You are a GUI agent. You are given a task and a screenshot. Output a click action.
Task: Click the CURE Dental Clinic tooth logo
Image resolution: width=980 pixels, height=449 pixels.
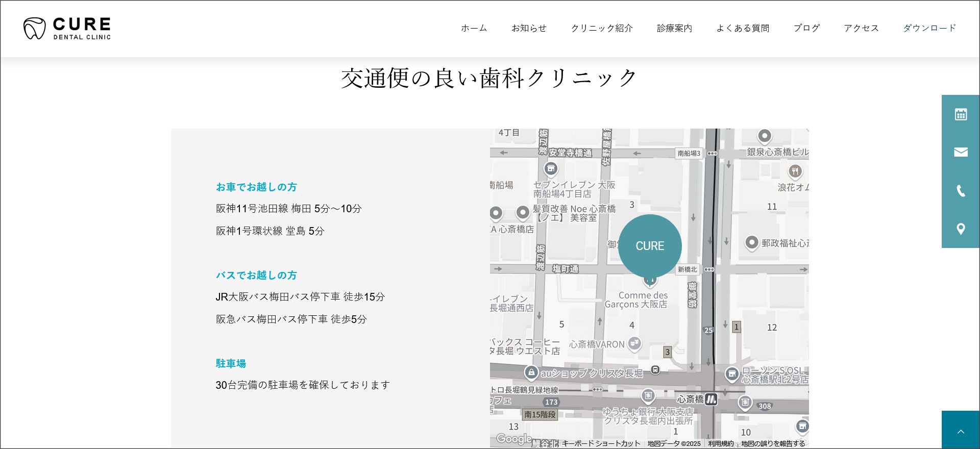coord(35,29)
